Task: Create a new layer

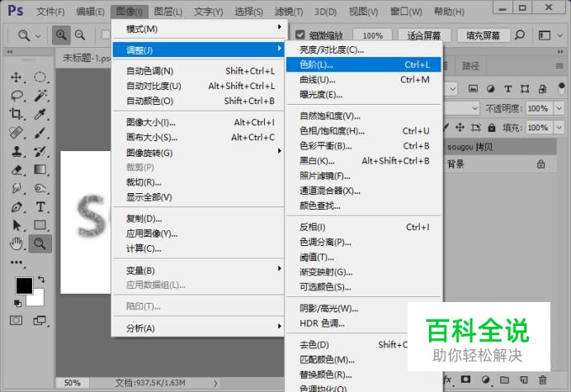Action: (524, 380)
